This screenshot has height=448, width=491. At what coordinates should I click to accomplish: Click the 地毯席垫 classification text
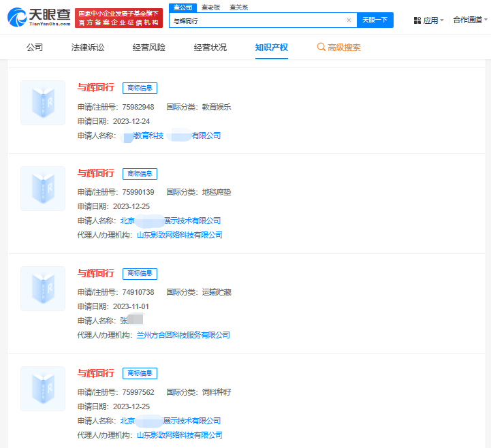[x=217, y=192]
